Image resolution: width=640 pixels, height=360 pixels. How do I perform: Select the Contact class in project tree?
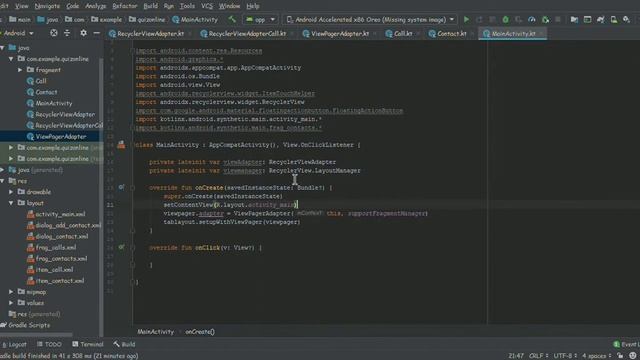(x=46, y=92)
